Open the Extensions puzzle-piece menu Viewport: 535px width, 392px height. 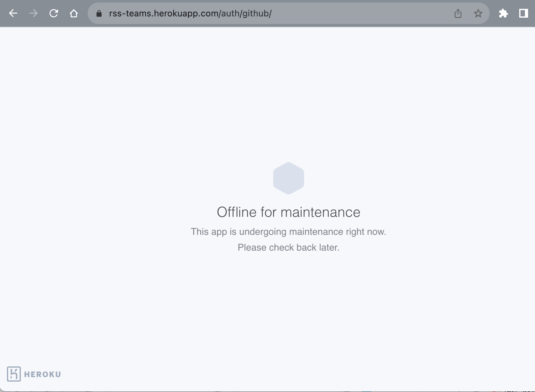503,13
